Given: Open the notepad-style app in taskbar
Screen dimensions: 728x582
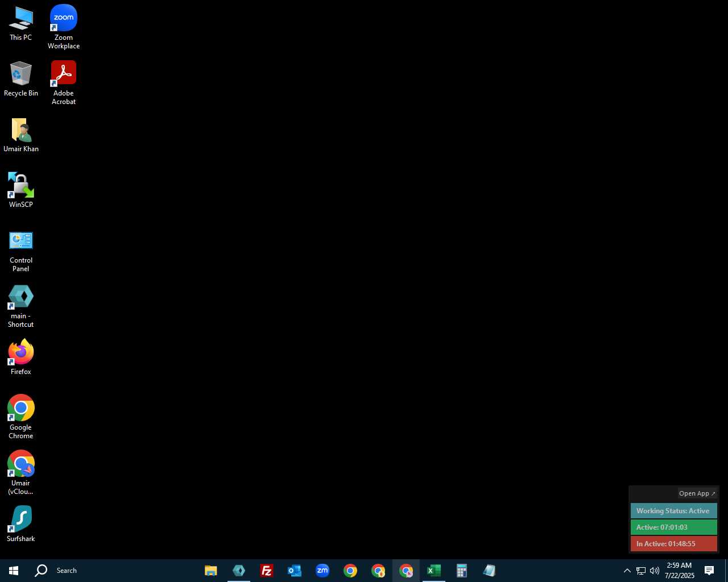Looking at the screenshot, I should pyautogui.click(x=490, y=571).
